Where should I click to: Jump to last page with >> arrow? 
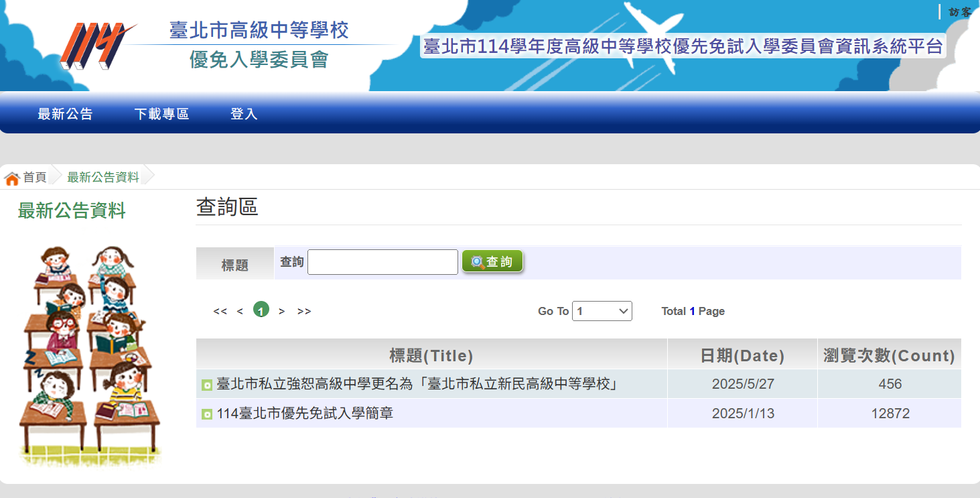point(304,311)
